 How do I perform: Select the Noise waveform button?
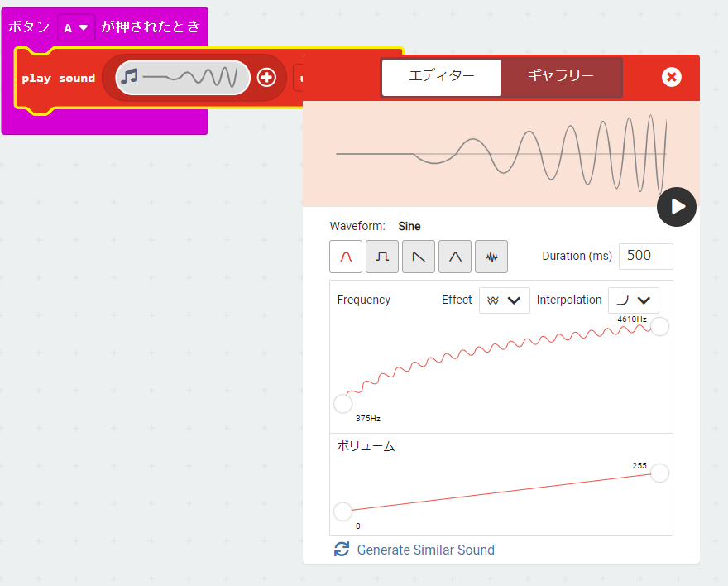[491, 257]
